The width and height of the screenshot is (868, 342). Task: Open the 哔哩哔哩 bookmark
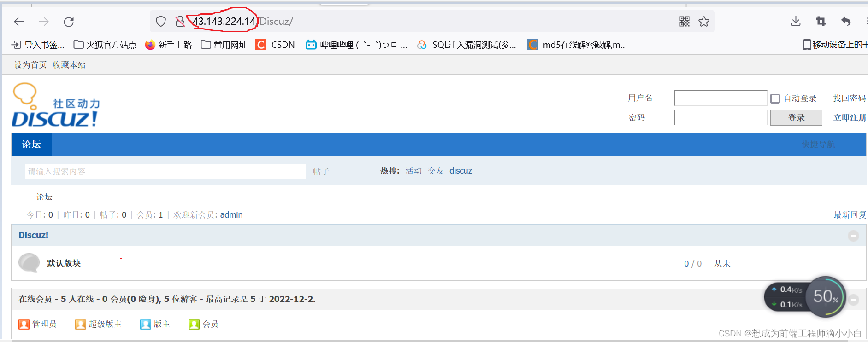(357, 45)
